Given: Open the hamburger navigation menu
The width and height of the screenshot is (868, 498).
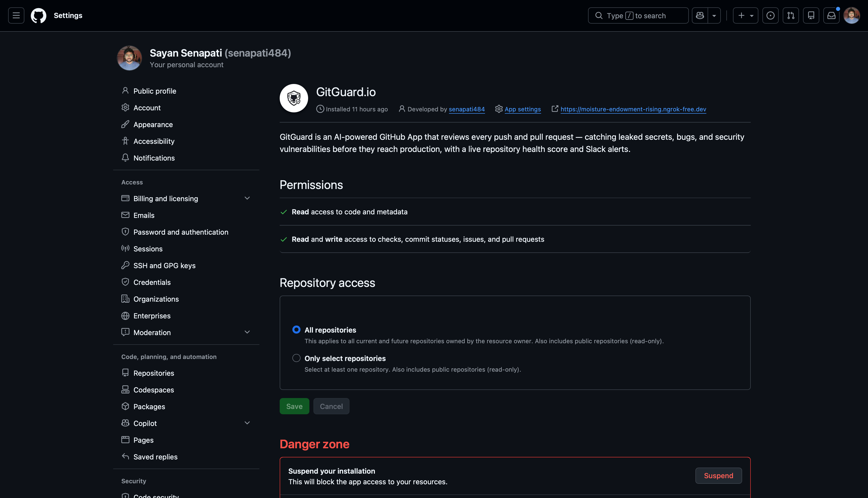Looking at the screenshot, I should tap(16, 15).
